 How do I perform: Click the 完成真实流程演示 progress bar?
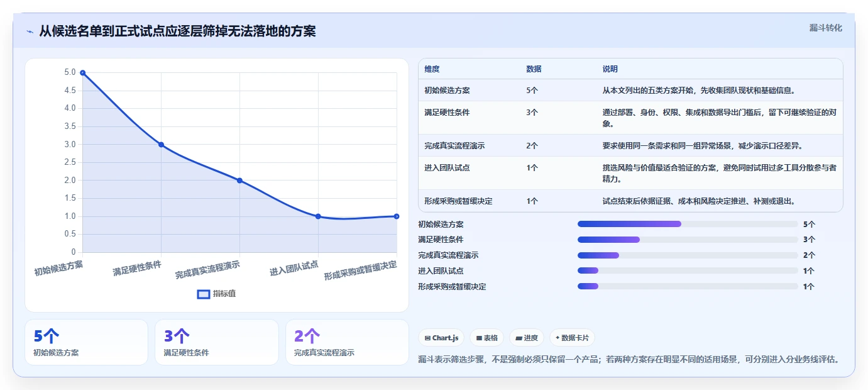pos(688,255)
